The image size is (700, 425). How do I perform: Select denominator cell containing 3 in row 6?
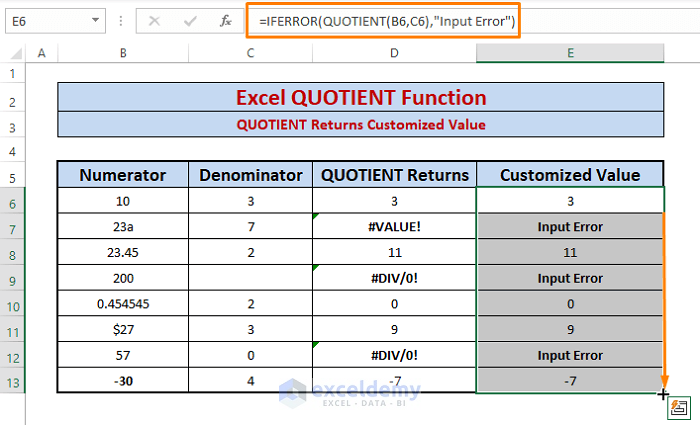[x=250, y=201]
